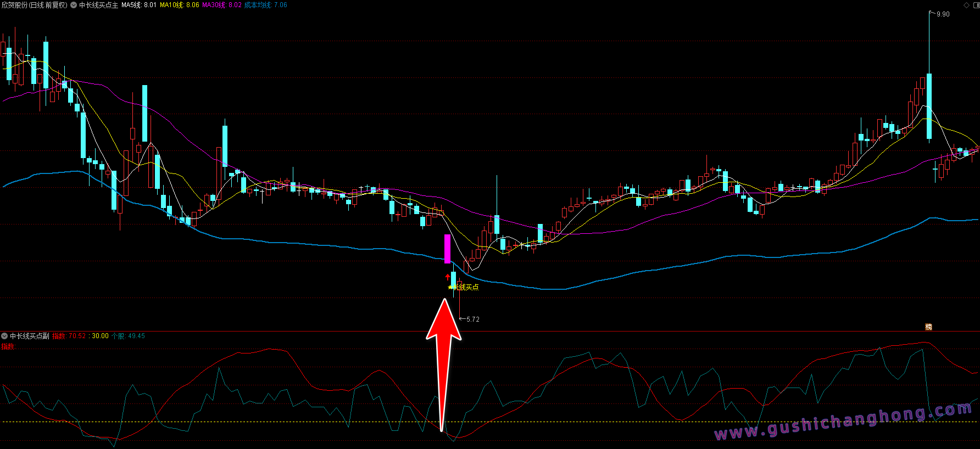Click the 5.72 low price label

point(472,319)
